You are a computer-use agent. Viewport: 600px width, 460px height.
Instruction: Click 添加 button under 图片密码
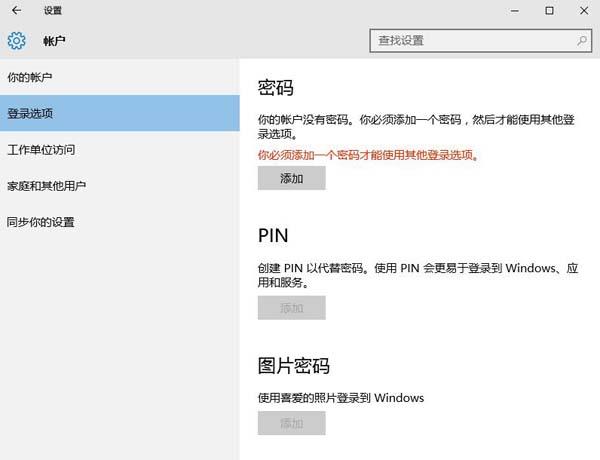tap(292, 423)
